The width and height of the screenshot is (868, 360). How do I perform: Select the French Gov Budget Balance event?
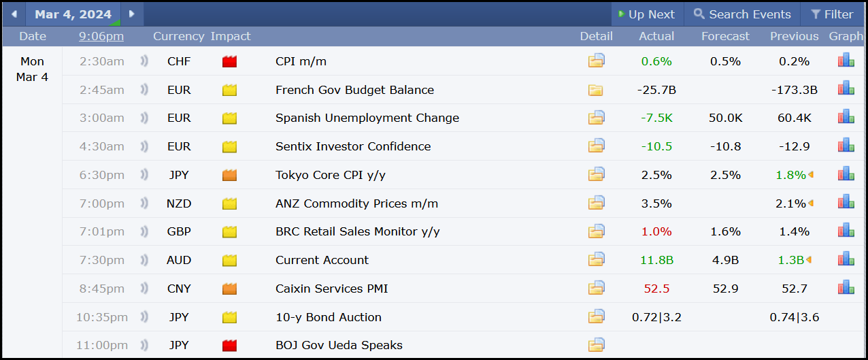coord(354,90)
